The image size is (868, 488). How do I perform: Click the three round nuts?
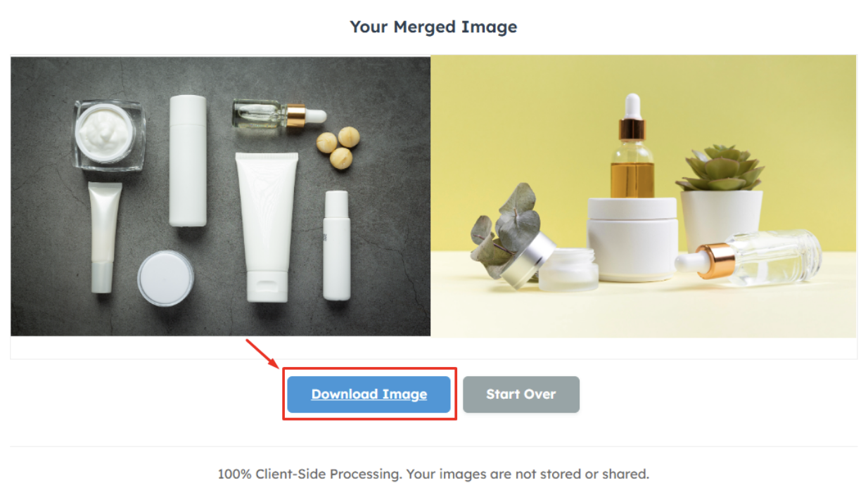[x=338, y=147]
